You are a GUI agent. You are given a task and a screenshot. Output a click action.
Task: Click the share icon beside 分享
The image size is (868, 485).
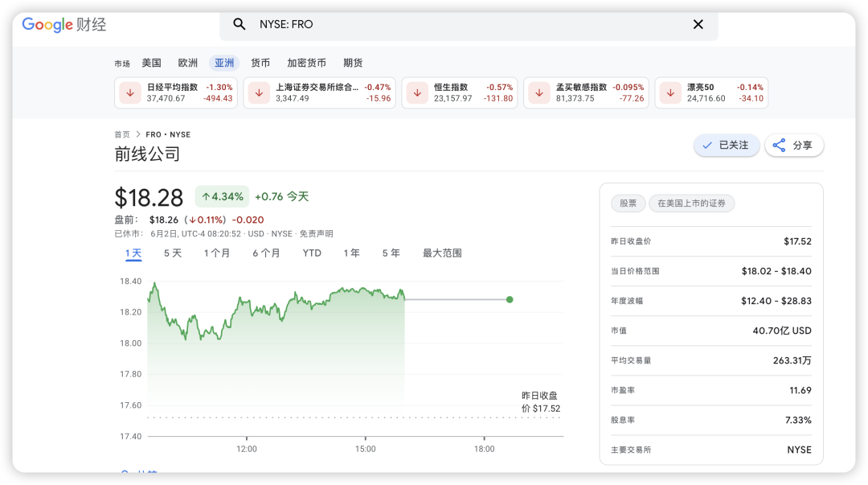(779, 146)
